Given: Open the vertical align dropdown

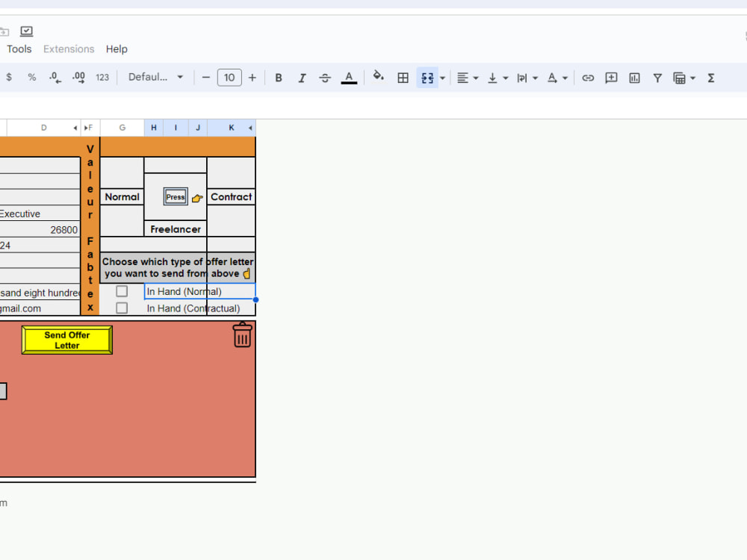Looking at the screenshot, I should tap(498, 78).
